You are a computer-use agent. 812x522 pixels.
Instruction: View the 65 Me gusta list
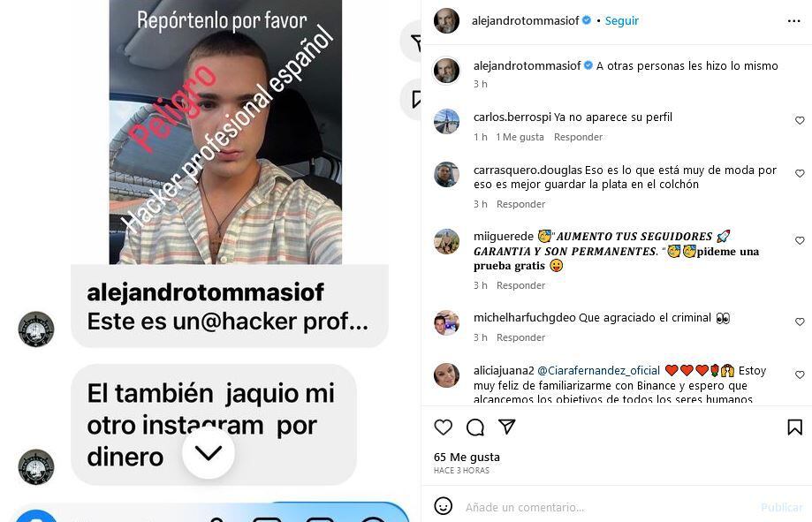click(467, 458)
